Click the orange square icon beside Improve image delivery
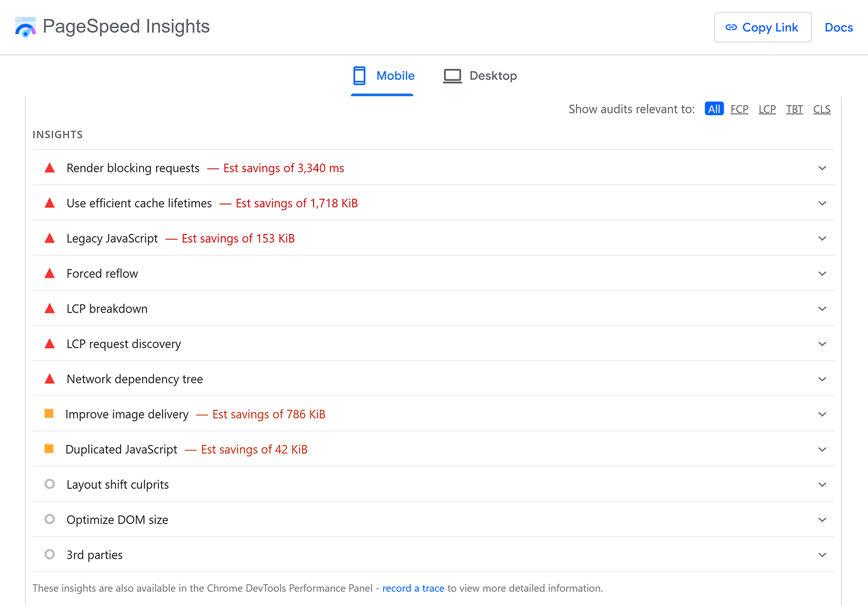Image resolution: width=868 pixels, height=605 pixels. coord(49,413)
